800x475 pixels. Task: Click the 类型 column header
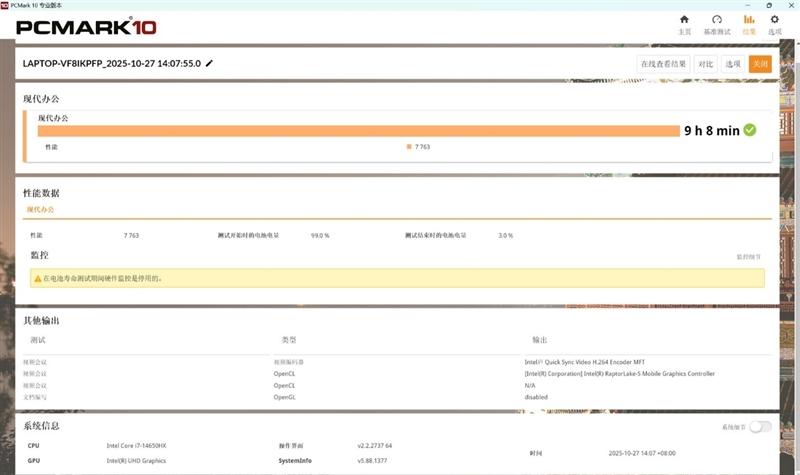click(x=289, y=340)
